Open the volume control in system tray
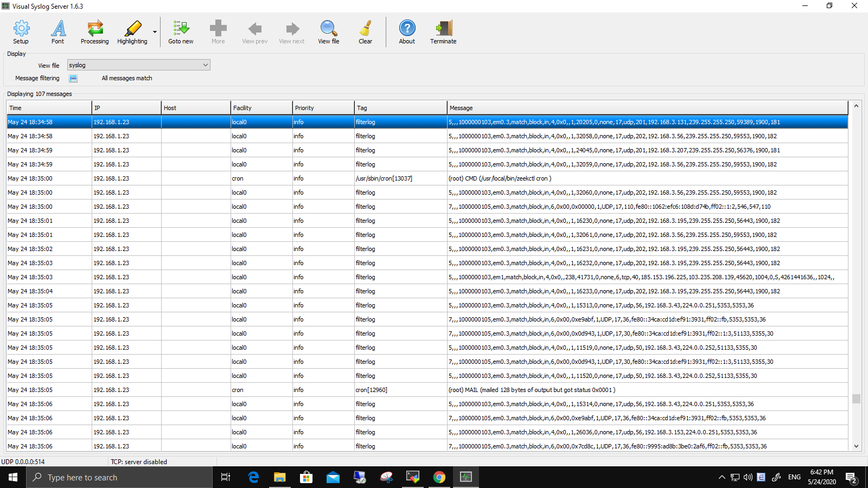The image size is (868, 488). pos(748,477)
